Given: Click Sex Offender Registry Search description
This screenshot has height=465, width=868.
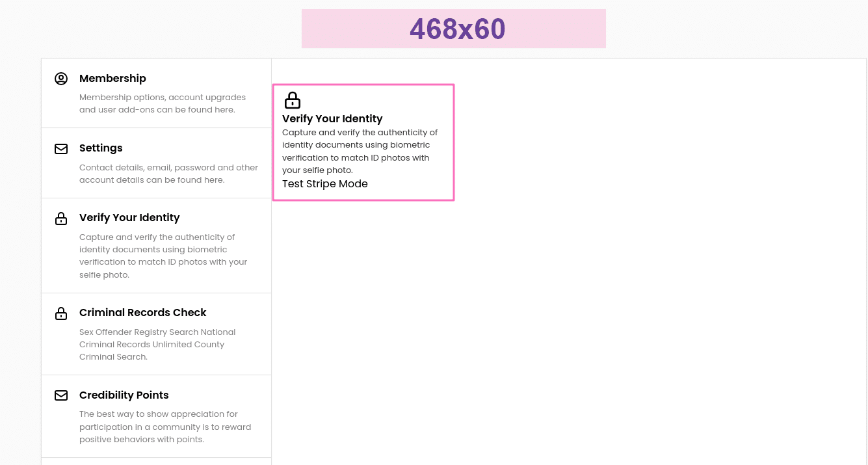Looking at the screenshot, I should pos(157,344).
